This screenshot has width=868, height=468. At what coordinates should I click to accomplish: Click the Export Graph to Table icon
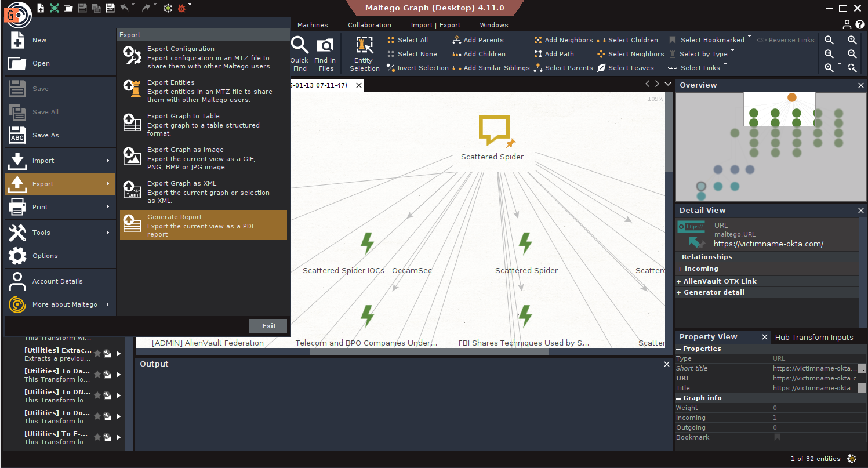[x=132, y=124]
